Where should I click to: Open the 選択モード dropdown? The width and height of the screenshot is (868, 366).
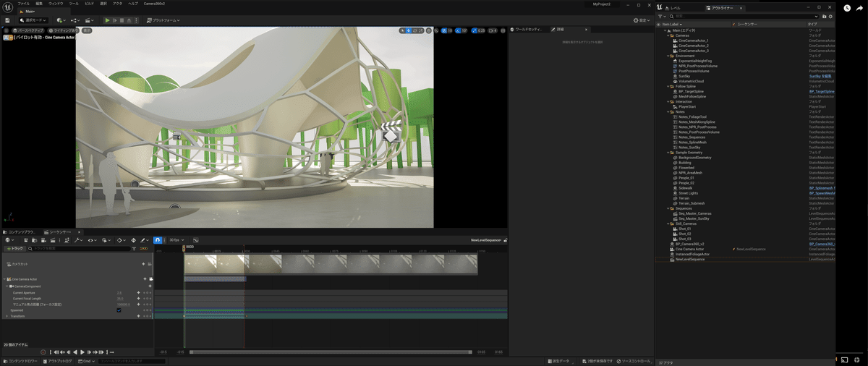pyautogui.click(x=34, y=20)
